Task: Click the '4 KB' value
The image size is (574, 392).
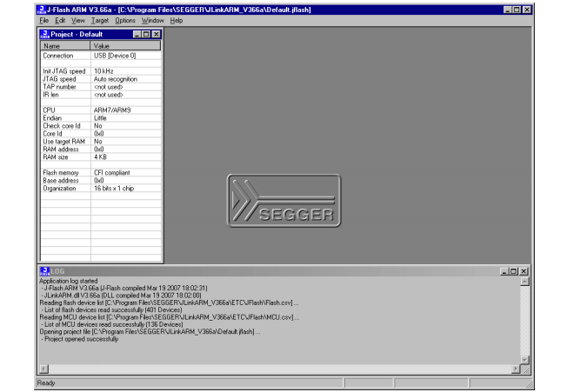Action: 100,157
